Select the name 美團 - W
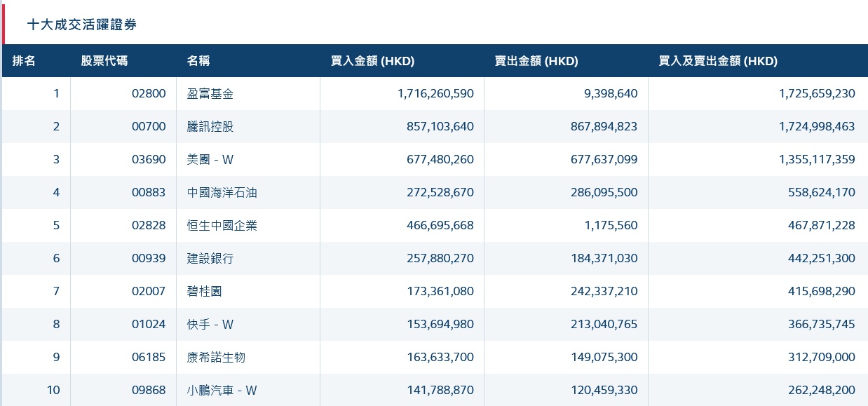868x406 pixels. pyautogui.click(x=210, y=159)
